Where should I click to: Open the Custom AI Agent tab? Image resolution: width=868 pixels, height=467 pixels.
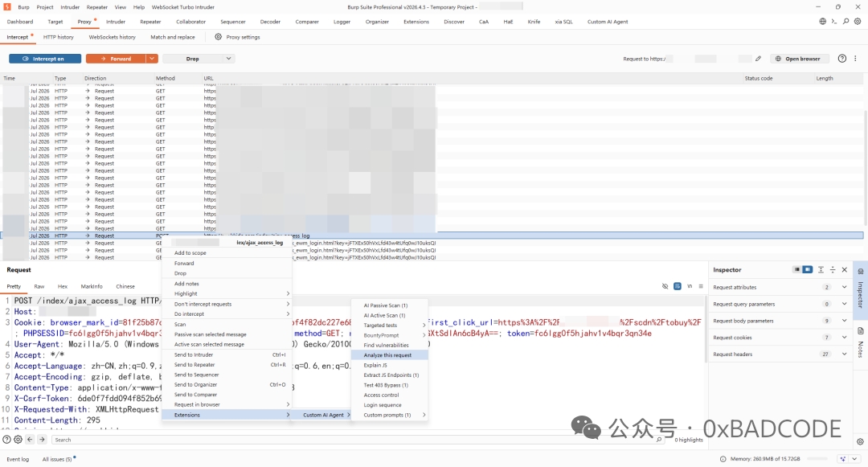click(608, 22)
